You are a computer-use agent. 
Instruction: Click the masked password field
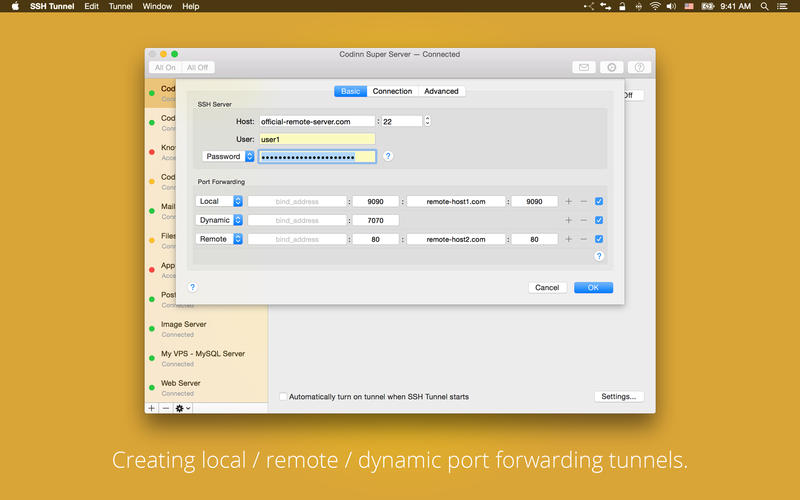(317, 157)
